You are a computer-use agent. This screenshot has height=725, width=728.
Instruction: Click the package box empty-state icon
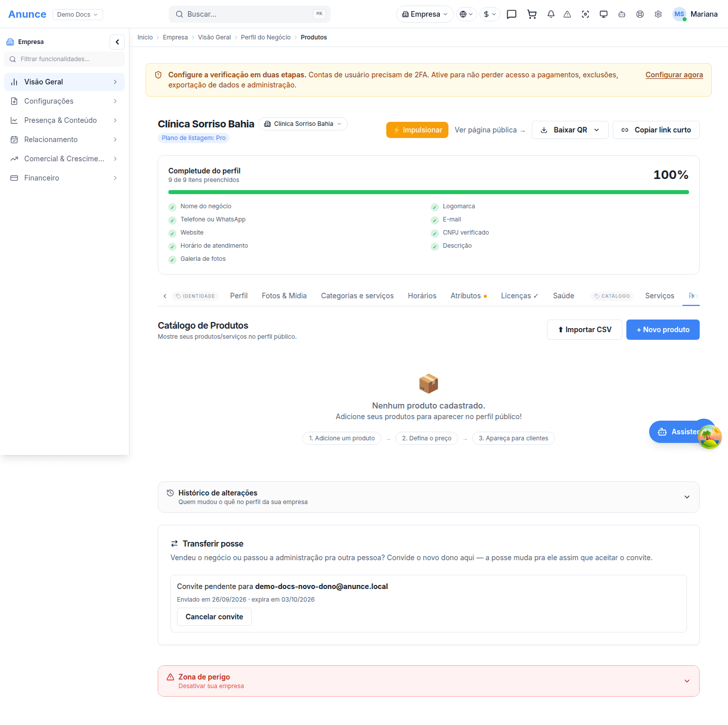click(x=429, y=384)
